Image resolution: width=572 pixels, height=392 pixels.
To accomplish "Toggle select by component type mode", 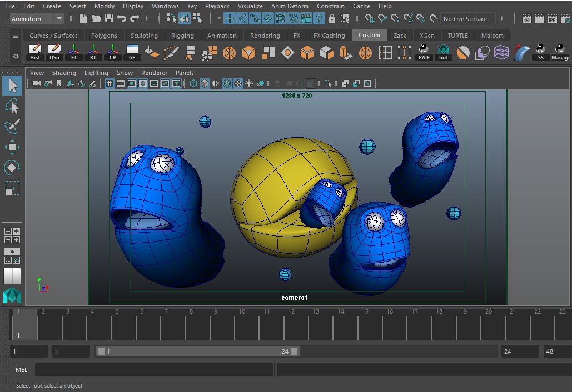I will pyautogui.click(x=197, y=18).
